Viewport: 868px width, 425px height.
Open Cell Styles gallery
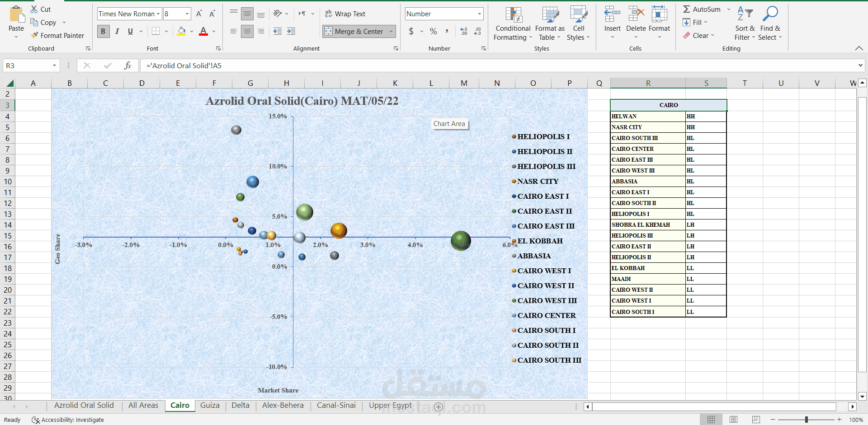point(578,23)
